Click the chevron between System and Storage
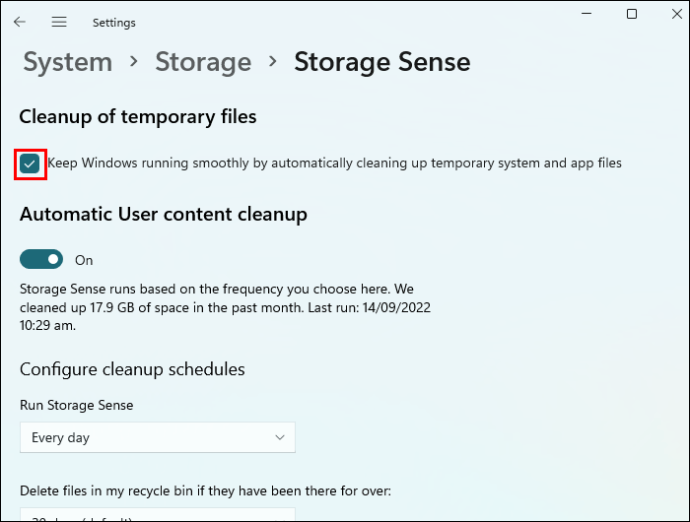Screen dimensions: 690x522 (134, 62)
